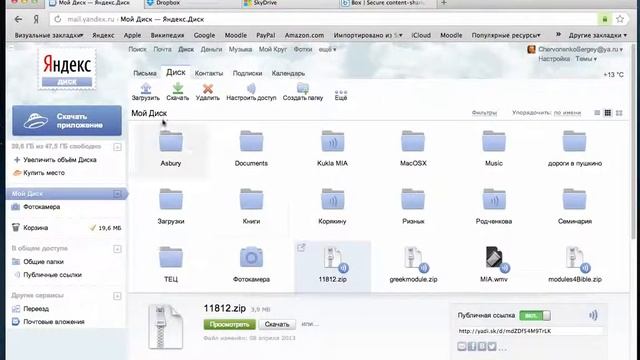Click the Яндекс Диск logo

(67, 69)
